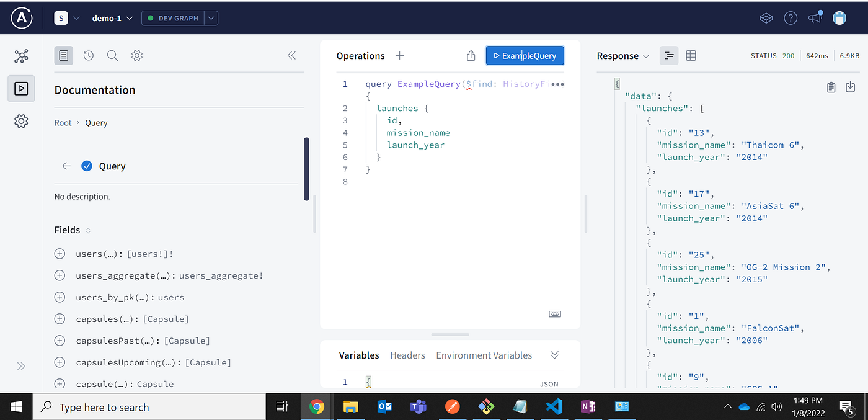
Task: Open Postman from the taskbar
Action: coord(453,407)
